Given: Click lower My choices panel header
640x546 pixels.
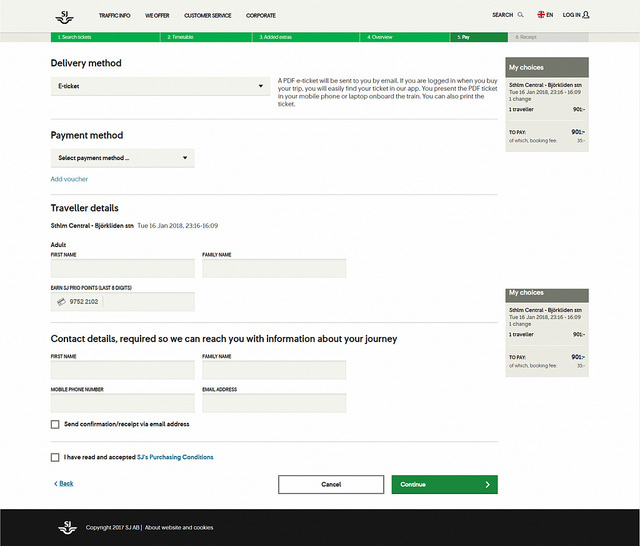Looking at the screenshot, I should click(x=547, y=295).
